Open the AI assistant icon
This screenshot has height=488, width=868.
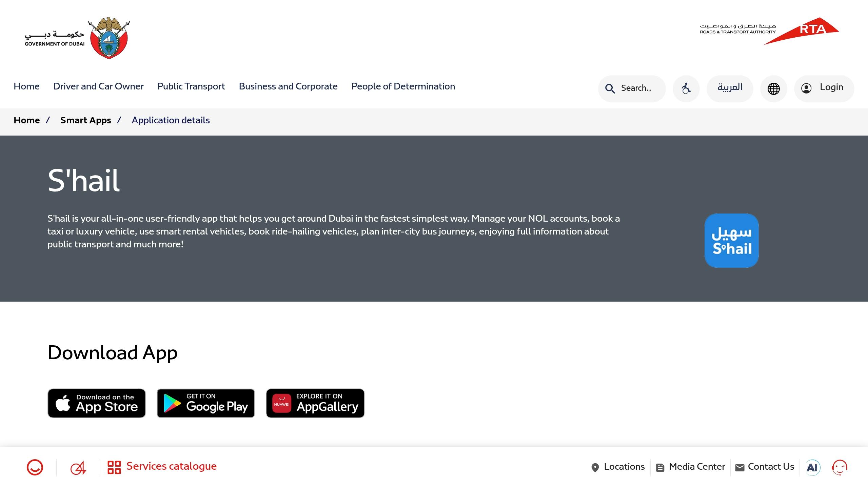click(812, 468)
